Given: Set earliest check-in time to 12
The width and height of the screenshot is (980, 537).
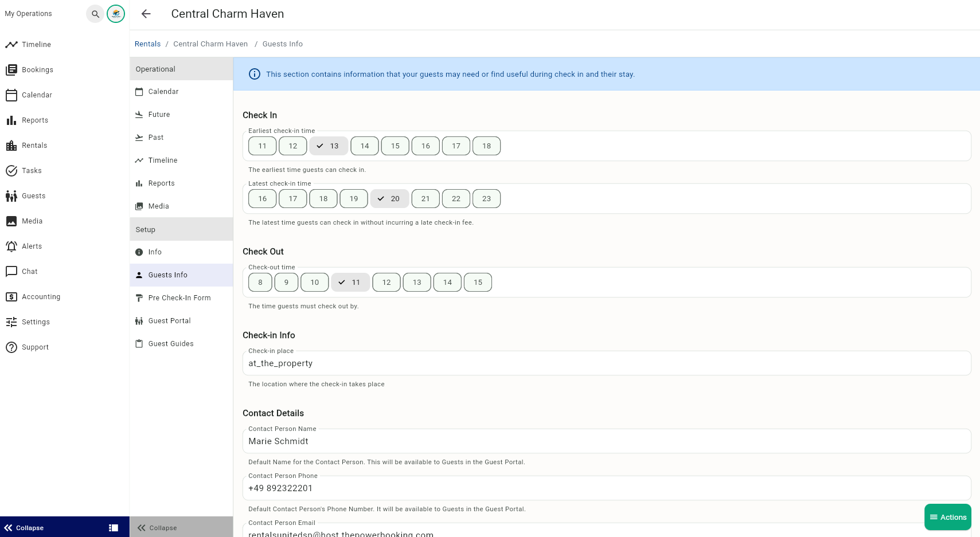Looking at the screenshot, I should (293, 146).
